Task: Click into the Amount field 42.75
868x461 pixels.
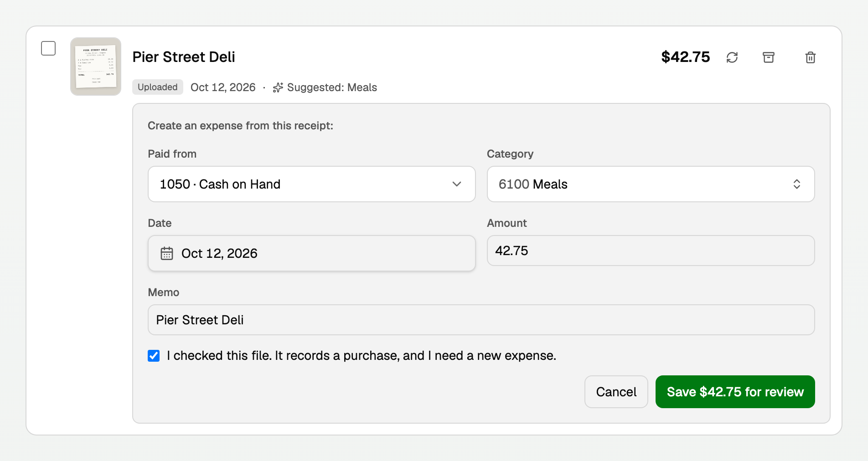Action: [651, 251]
